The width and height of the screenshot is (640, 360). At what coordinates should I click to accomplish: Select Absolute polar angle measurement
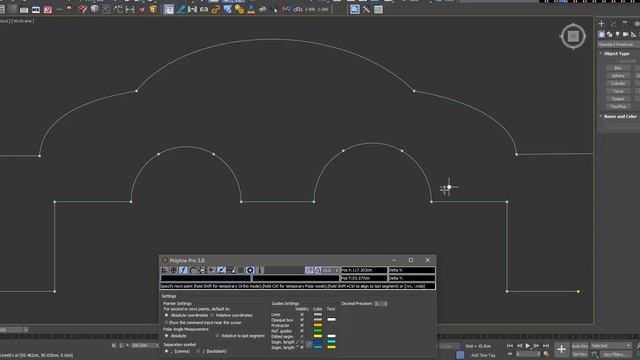point(167,336)
